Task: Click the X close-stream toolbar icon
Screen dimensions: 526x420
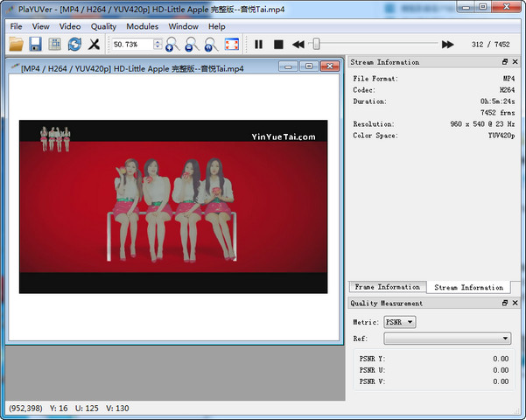Action: 94,44
